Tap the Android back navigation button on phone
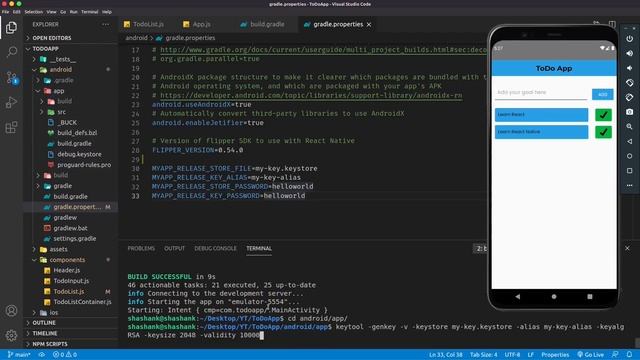The image size is (640, 360). pyautogui.click(x=518, y=297)
